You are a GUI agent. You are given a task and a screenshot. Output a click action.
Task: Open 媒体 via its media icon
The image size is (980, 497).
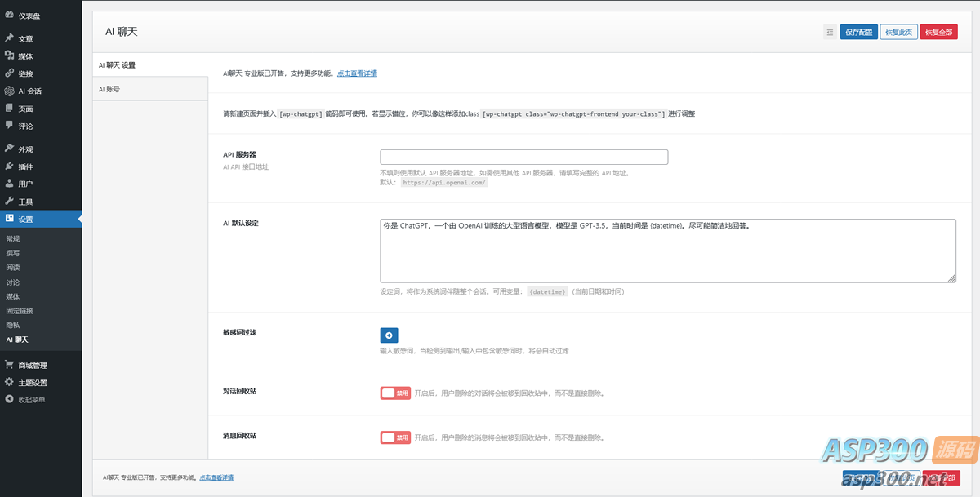point(9,56)
